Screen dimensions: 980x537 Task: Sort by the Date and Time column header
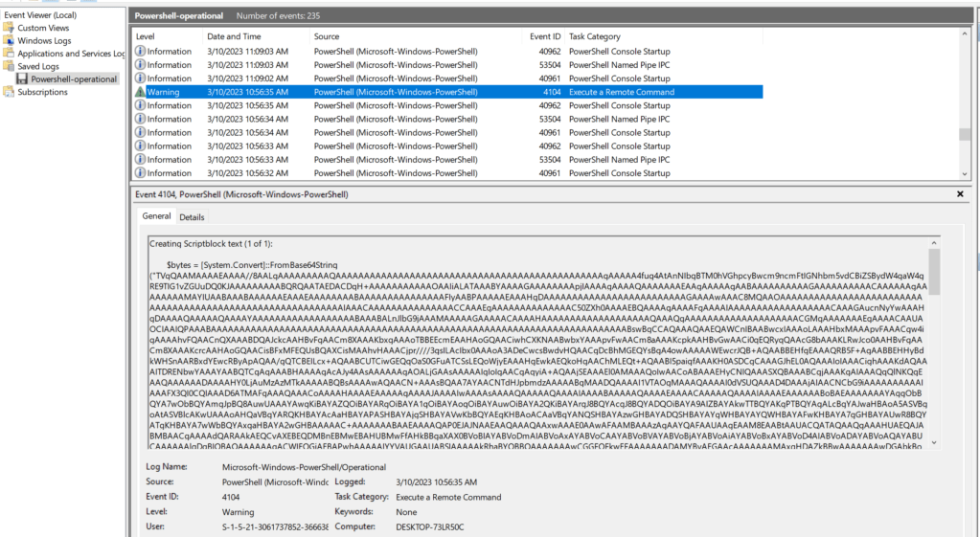[234, 36]
